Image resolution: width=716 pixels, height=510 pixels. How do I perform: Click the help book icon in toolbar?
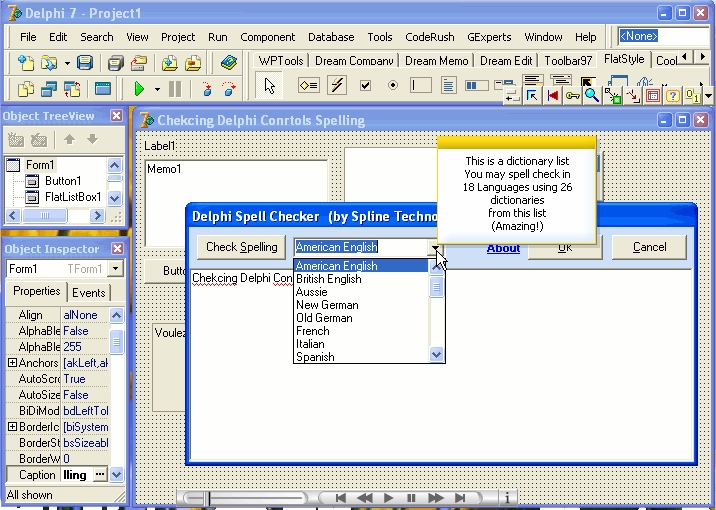pos(228,63)
